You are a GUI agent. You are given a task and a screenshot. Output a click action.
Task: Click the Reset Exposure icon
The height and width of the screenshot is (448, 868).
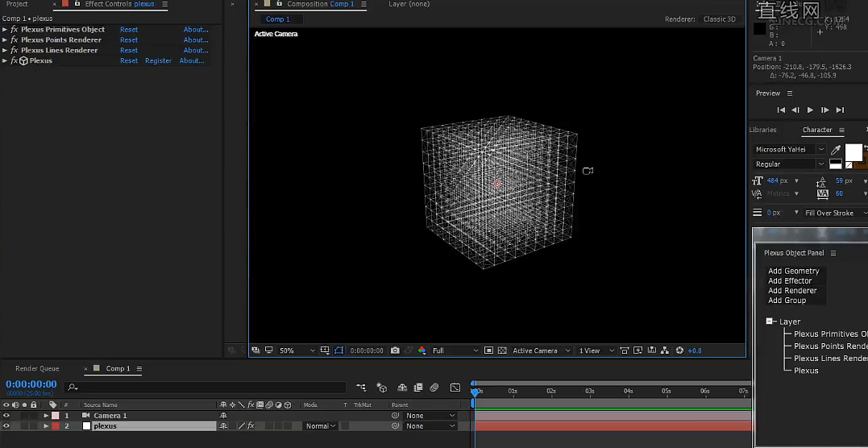click(679, 351)
